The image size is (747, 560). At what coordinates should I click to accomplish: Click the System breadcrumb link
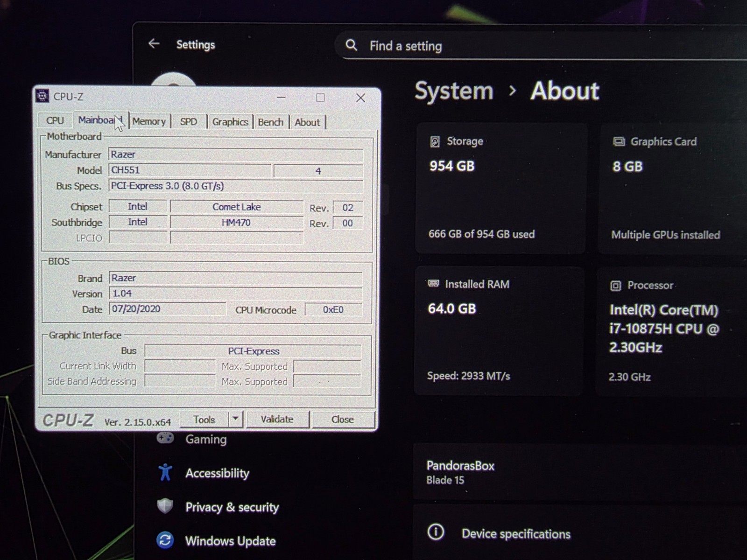[454, 91]
